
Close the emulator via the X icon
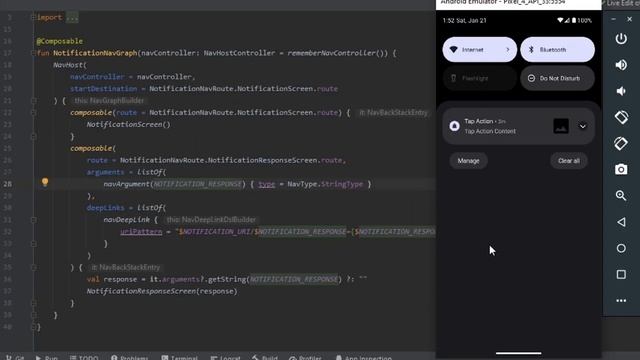629,19
